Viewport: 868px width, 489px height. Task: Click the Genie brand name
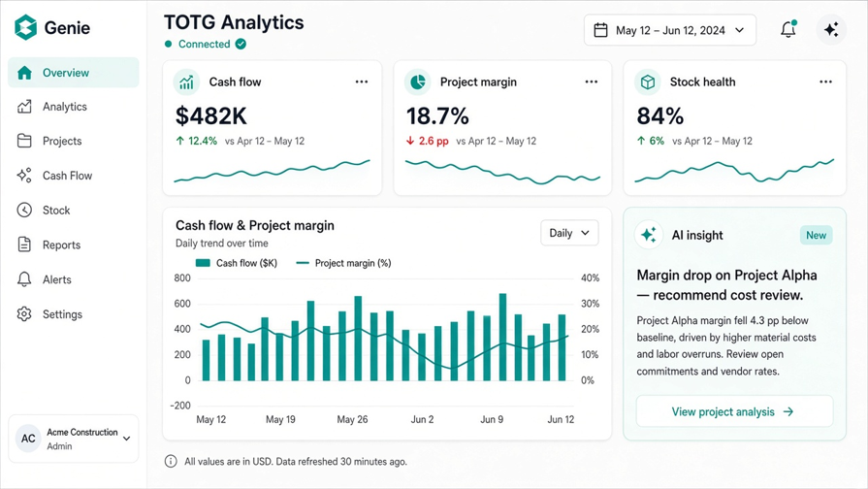[x=67, y=28]
